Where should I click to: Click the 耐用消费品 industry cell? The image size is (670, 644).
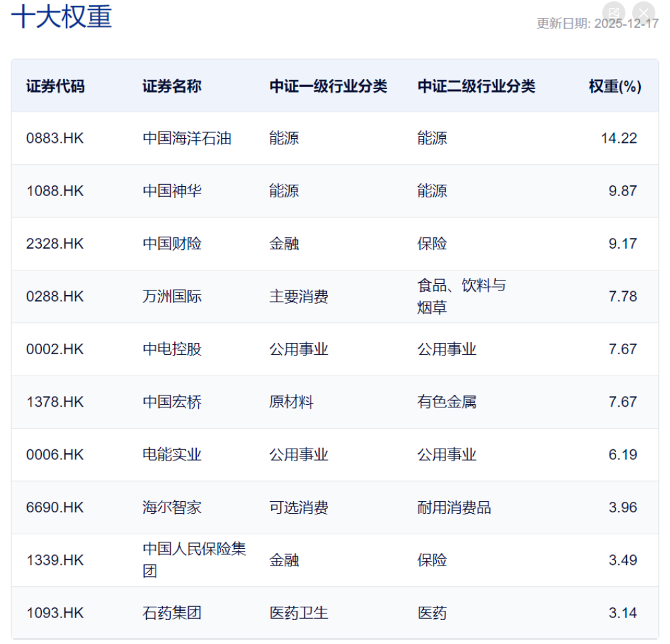point(454,508)
